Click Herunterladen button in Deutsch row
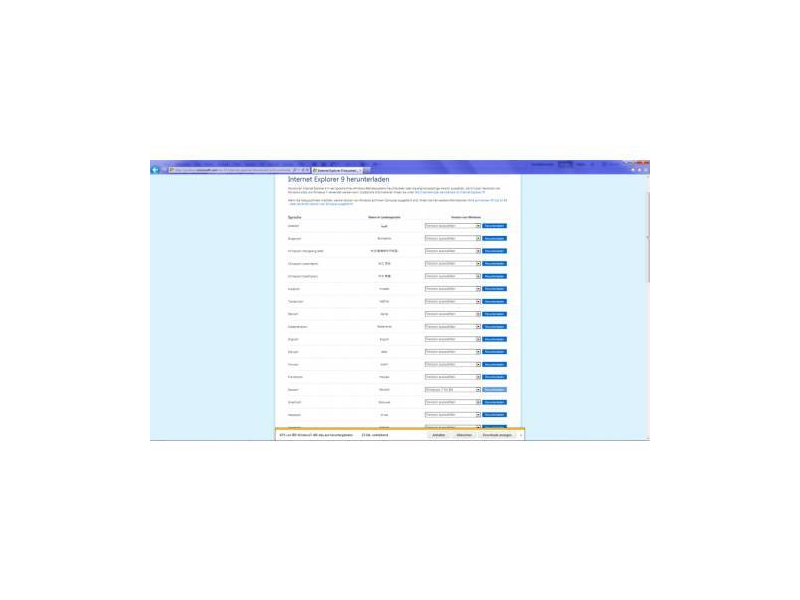Screen dimensions: 800x600 coord(494,390)
